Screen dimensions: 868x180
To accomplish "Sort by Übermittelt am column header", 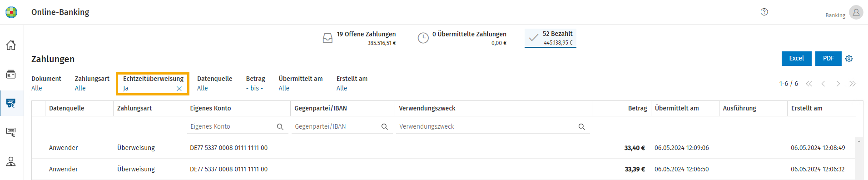I will [685, 109].
